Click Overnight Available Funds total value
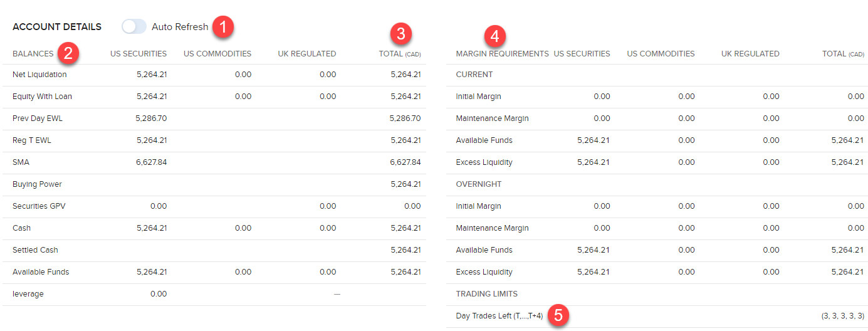This screenshot has width=868, height=331. pos(849,250)
